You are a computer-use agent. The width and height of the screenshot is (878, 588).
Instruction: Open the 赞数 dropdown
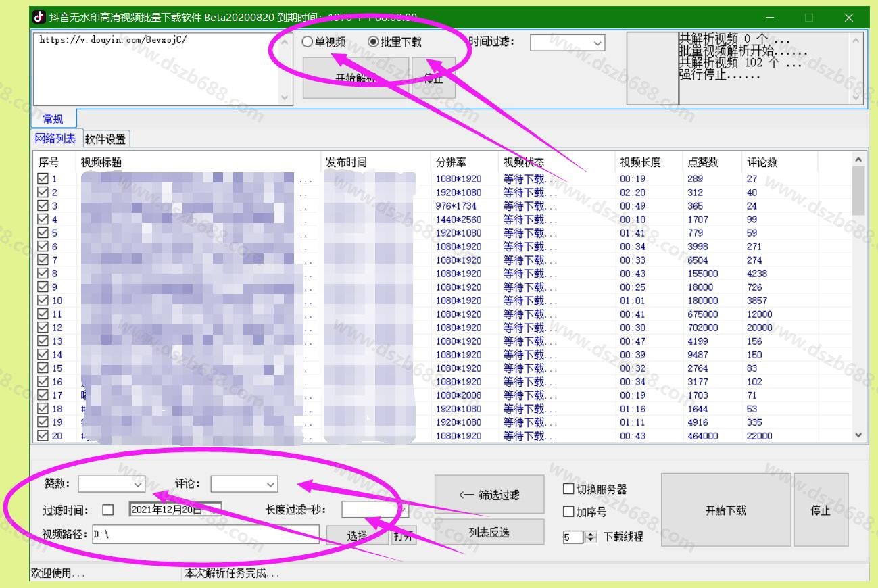click(112, 484)
